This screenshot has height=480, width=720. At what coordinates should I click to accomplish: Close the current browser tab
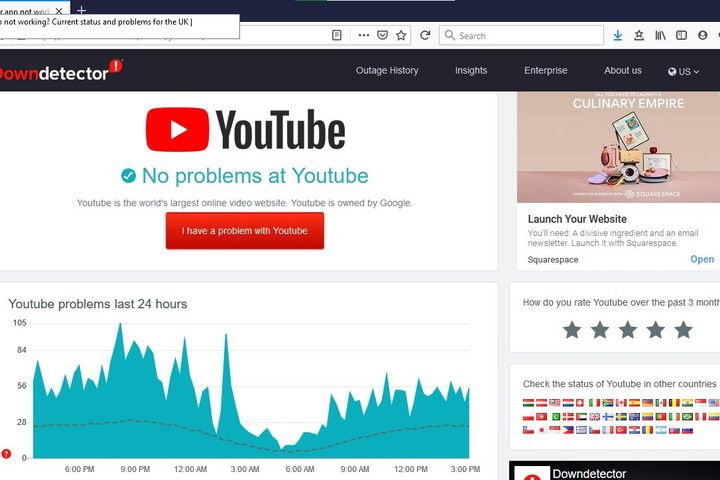click(x=59, y=11)
